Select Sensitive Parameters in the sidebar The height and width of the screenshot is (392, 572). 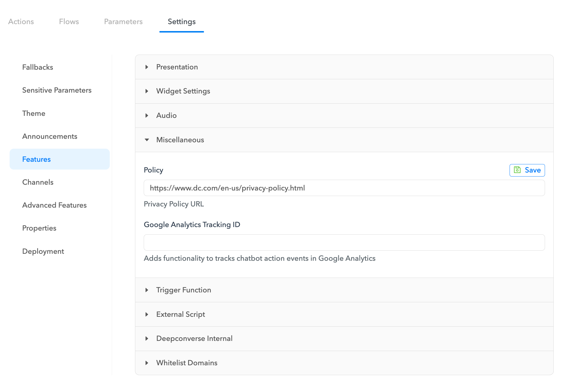coord(57,90)
